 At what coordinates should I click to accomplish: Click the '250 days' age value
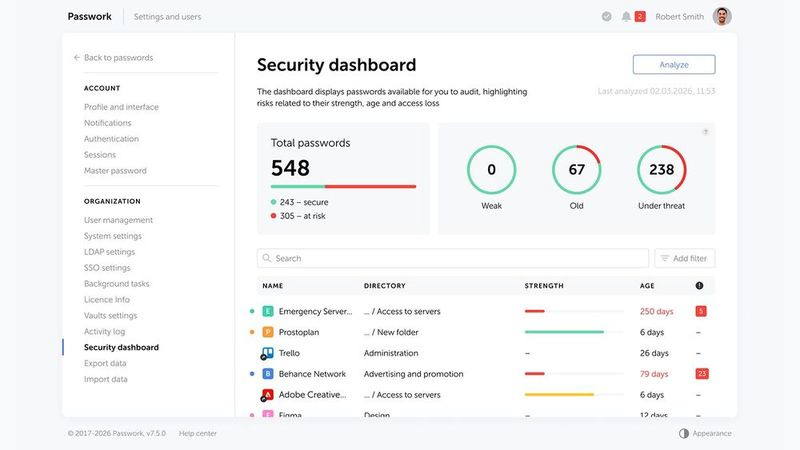point(657,311)
